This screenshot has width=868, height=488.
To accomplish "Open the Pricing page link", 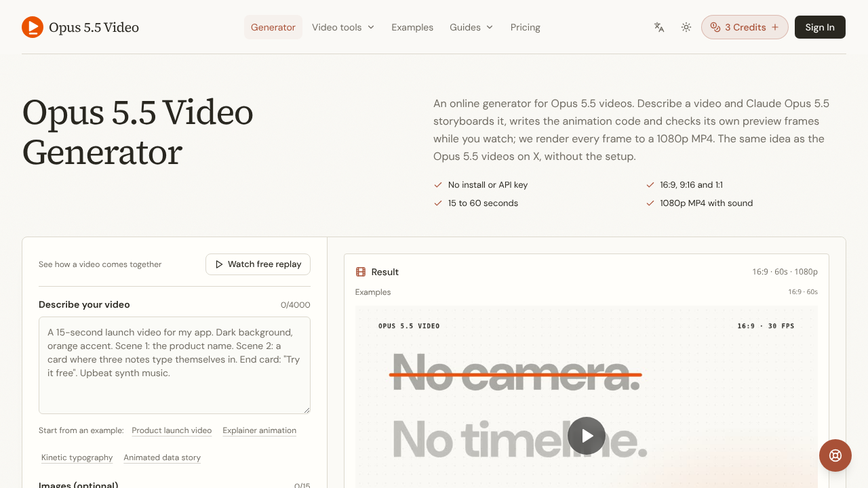I will coord(526,27).
